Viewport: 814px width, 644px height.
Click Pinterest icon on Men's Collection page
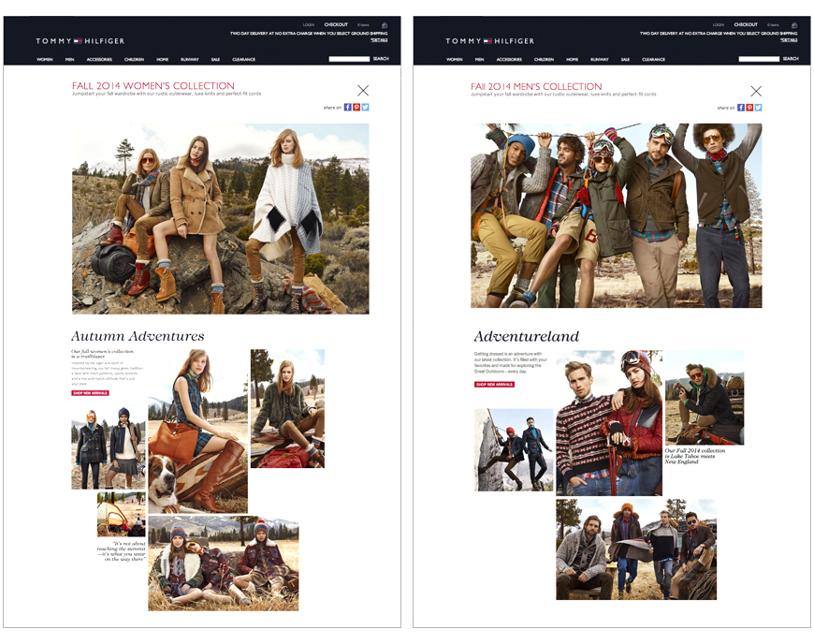(x=749, y=108)
